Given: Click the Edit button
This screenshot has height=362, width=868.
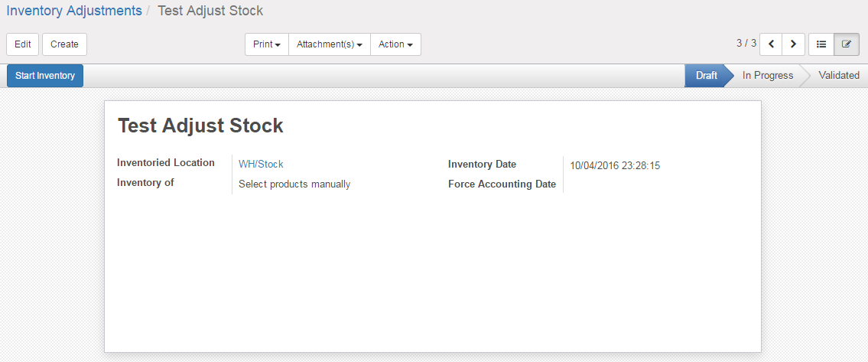Looking at the screenshot, I should [23, 44].
